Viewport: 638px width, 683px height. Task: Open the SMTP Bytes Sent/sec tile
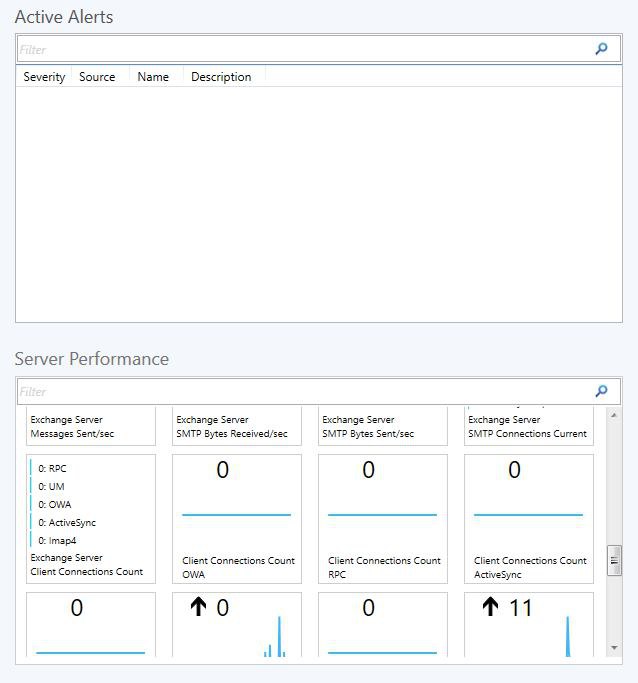click(x=382, y=426)
